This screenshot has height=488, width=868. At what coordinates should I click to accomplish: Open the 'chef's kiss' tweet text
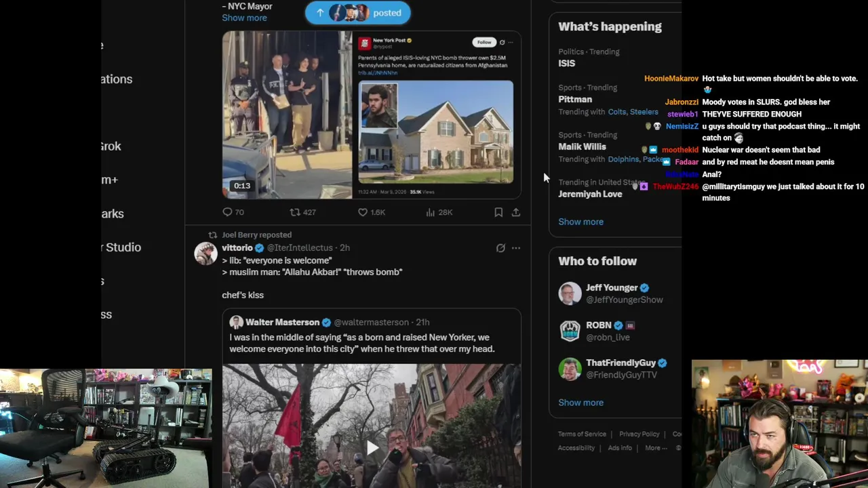click(243, 295)
